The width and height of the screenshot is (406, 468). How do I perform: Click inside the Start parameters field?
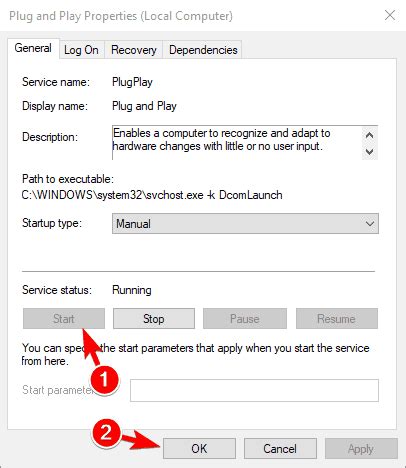pos(254,390)
